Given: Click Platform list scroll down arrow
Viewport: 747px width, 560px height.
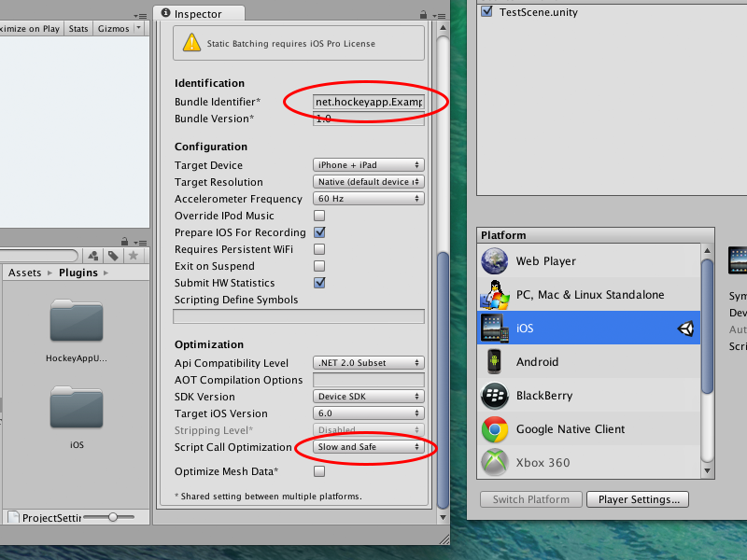Looking at the screenshot, I should point(708,471).
